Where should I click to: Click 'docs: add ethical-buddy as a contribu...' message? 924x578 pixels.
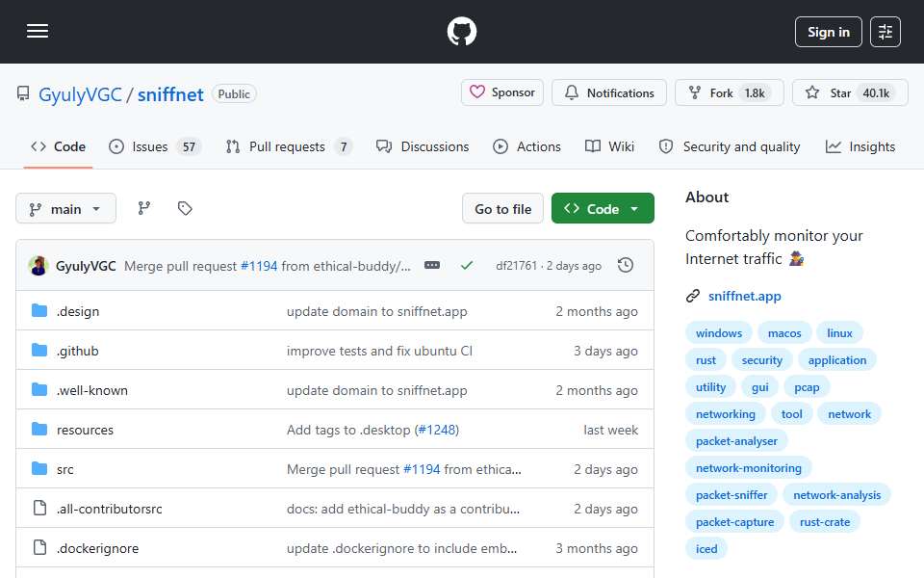pos(403,509)
